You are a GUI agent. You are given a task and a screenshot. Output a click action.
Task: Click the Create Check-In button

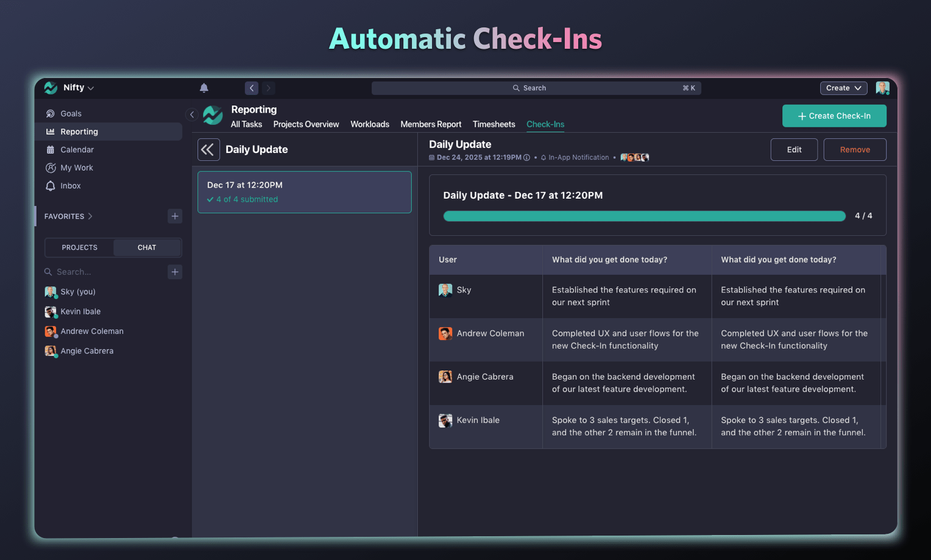coord(834,116)
